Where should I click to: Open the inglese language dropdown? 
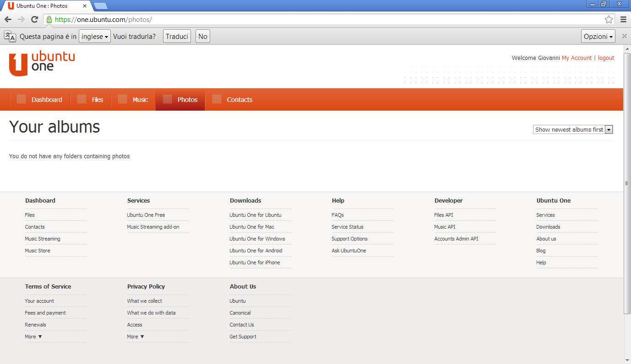coord(95,37)
